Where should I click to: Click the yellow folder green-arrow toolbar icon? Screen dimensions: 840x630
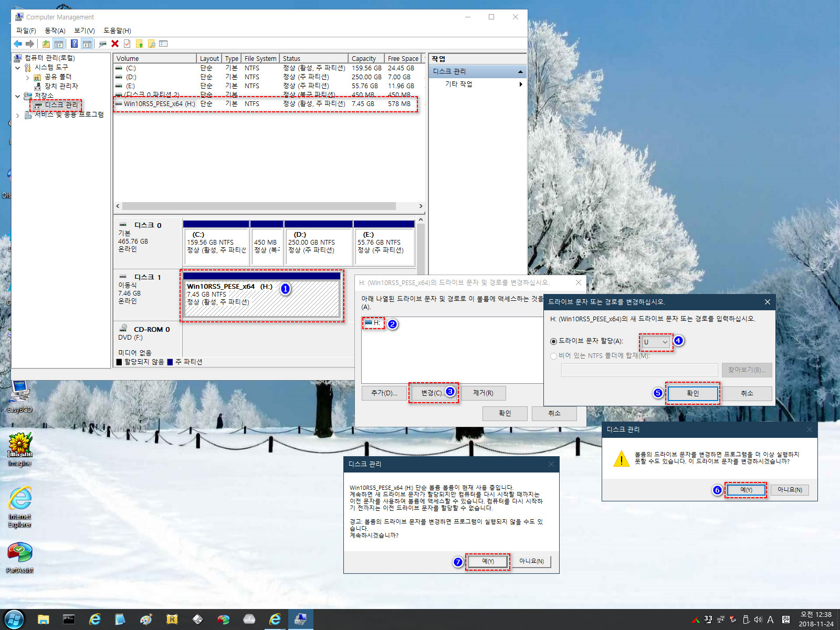click(x=140, y=44)
